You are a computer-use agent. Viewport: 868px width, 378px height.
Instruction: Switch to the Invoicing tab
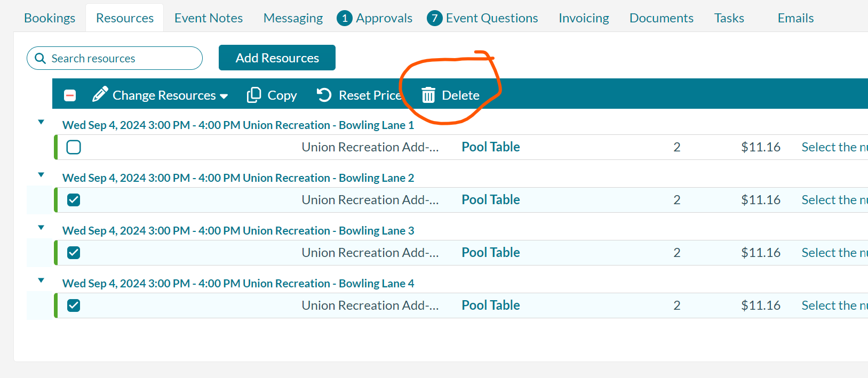tap(584, 18)
